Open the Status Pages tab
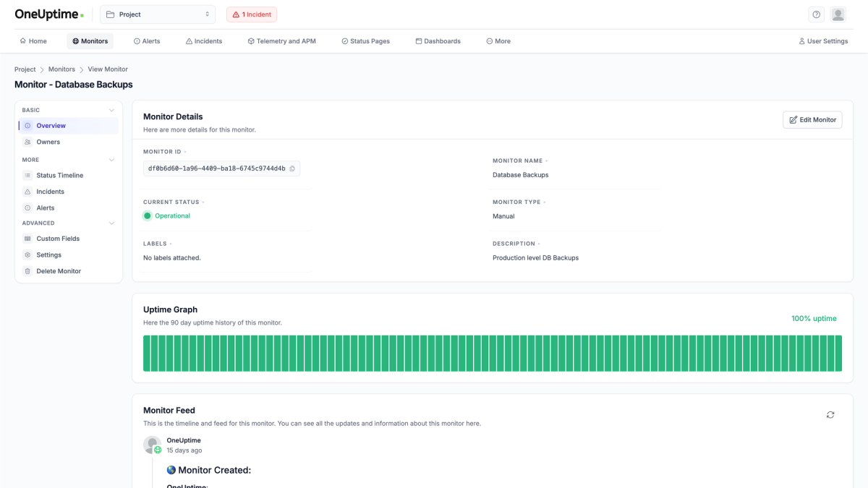Screen dimensions: 868x488 point(365,41)
